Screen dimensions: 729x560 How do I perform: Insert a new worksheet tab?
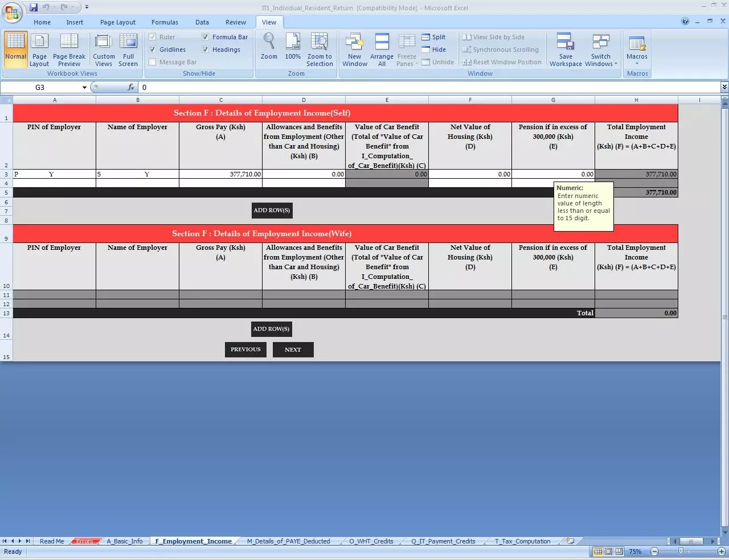(x=570, y=541)
